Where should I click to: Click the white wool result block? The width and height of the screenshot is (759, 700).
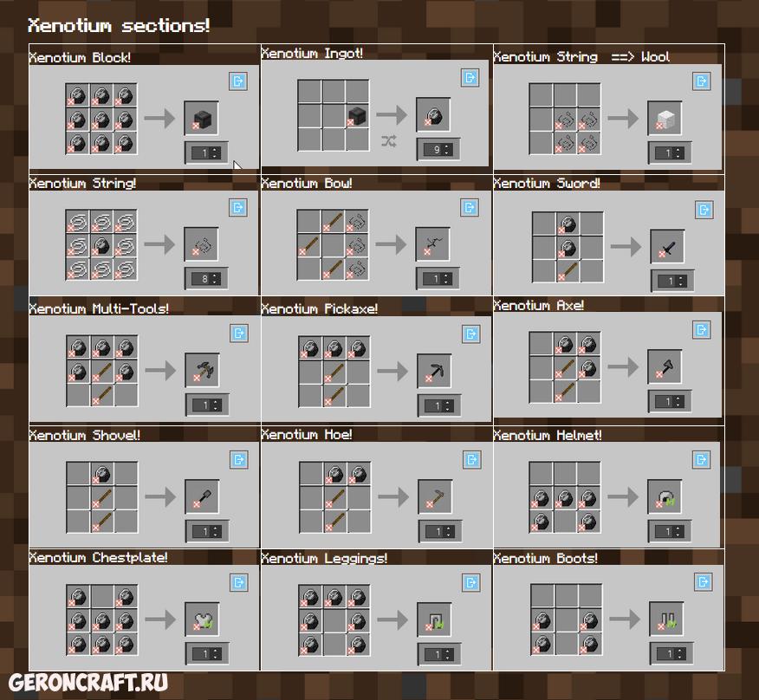point(665,119)
